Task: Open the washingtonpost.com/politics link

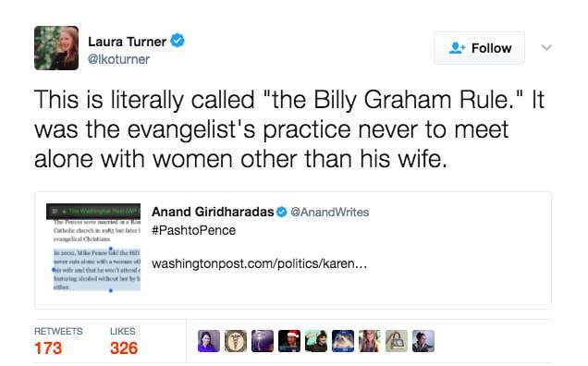Action: click(x=259, y=263)
